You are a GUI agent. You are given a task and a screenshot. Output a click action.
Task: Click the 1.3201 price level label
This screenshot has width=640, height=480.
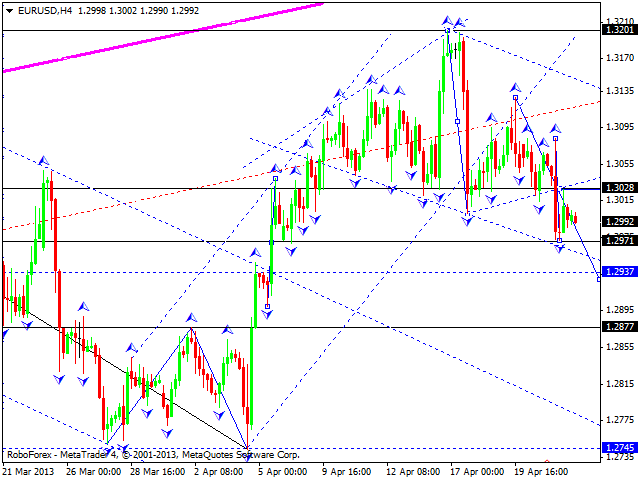tap(618, 30)
